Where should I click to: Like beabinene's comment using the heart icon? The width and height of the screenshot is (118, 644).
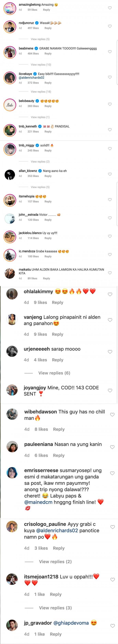110,52
